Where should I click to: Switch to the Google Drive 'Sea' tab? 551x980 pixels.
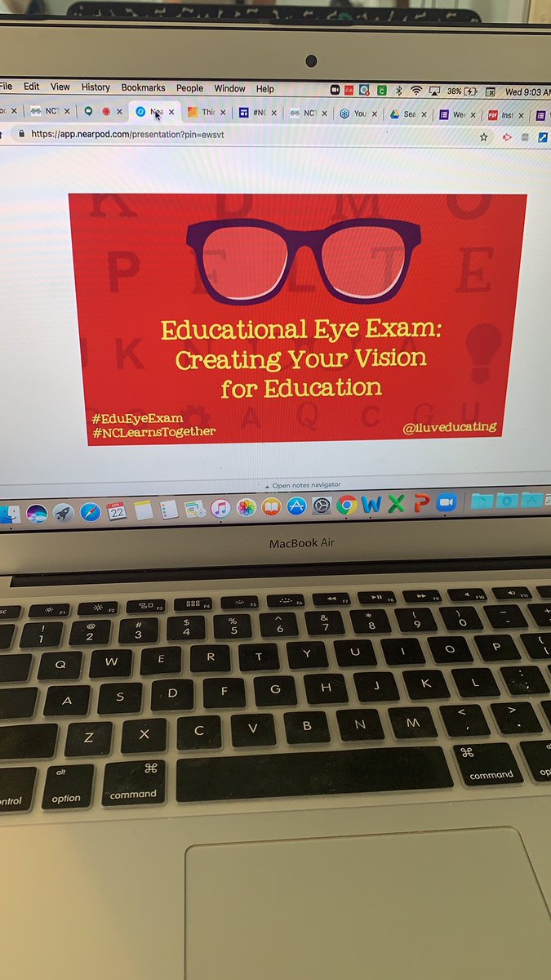pos(409,114)
